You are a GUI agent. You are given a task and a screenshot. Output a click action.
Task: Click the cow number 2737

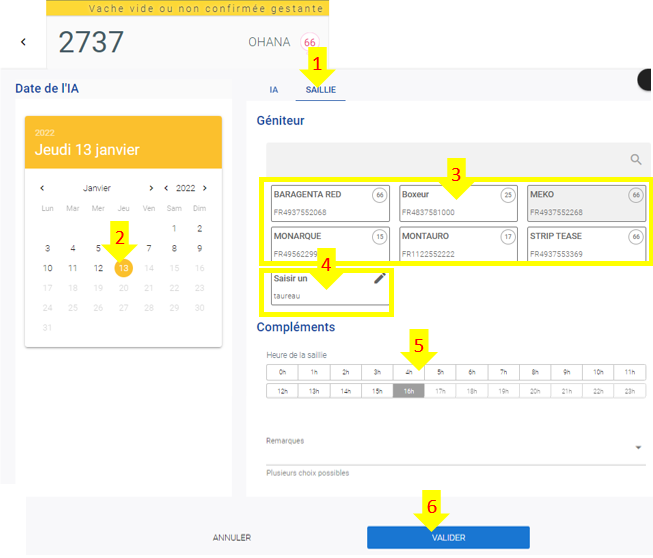[91, 42]
